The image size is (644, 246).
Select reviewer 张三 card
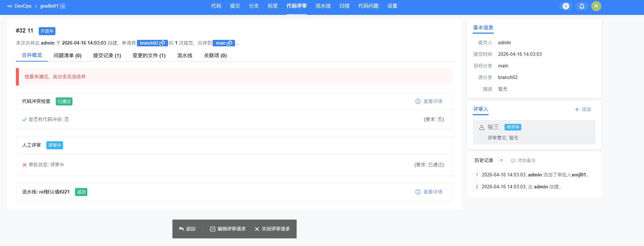click(x=534, y=132)
